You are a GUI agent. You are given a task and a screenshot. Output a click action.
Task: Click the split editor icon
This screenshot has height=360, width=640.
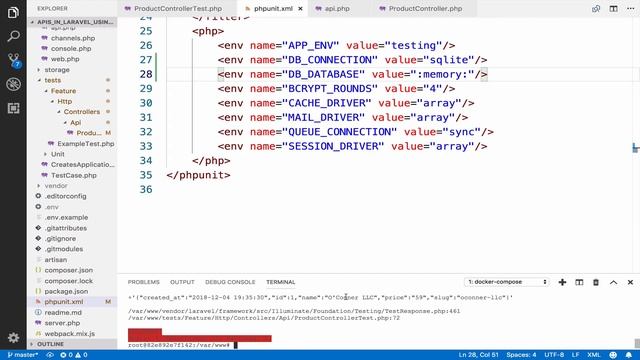[613, 9]
